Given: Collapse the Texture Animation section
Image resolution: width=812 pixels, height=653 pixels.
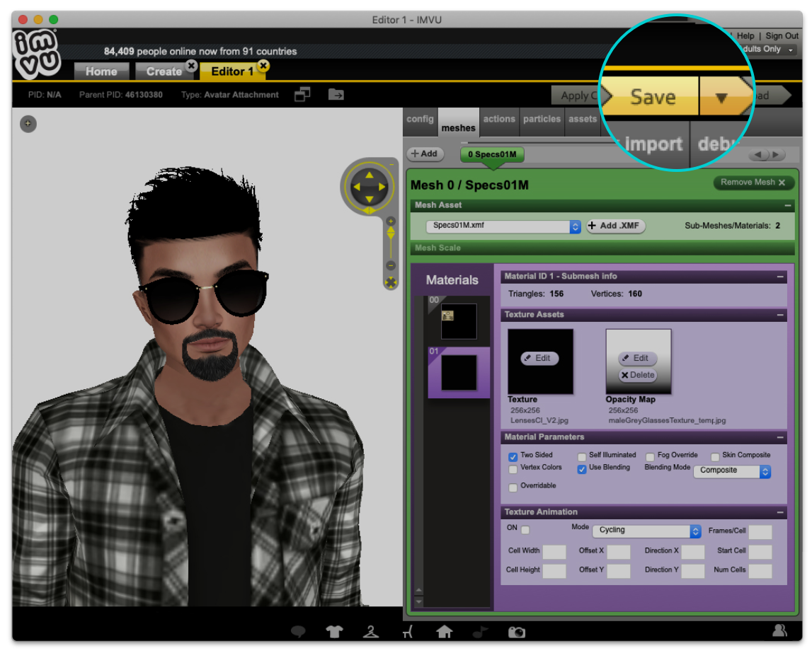Looking at the screenshot, I should pyautogui.click(x=780, y=513).
